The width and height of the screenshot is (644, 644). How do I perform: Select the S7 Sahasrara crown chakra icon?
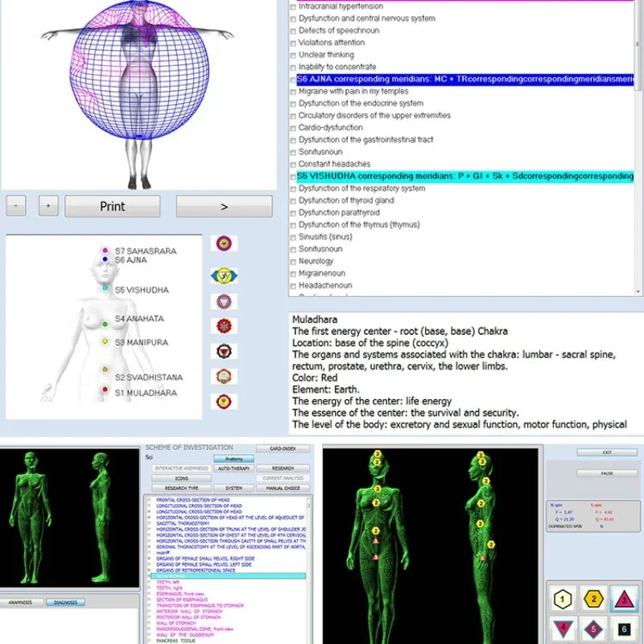click(x=224, y=244)
